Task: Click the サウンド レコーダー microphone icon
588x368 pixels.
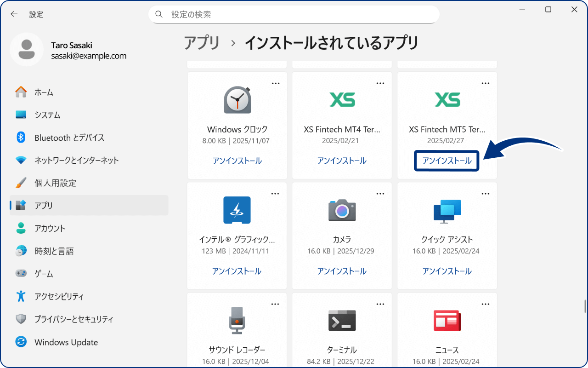Action: (x=237, y=321)
